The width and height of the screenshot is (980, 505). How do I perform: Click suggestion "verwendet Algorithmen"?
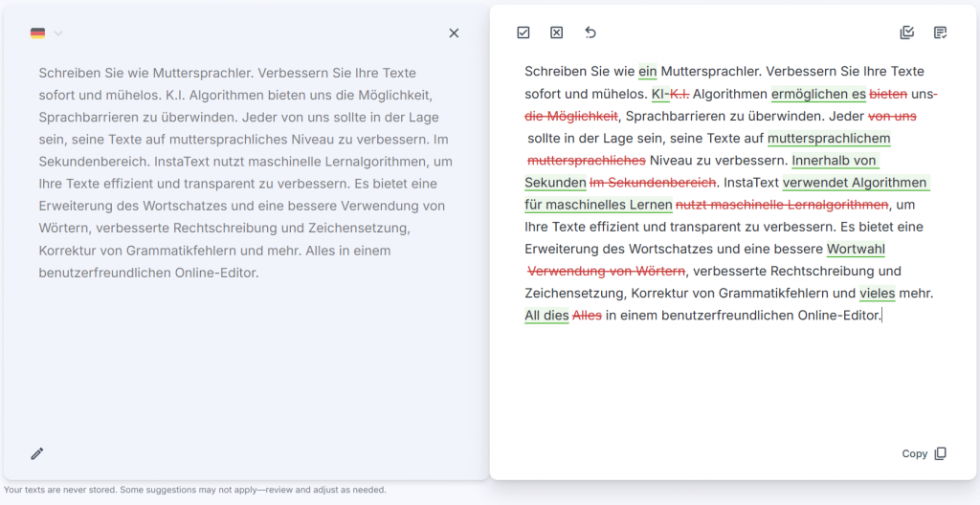[855, 183]
